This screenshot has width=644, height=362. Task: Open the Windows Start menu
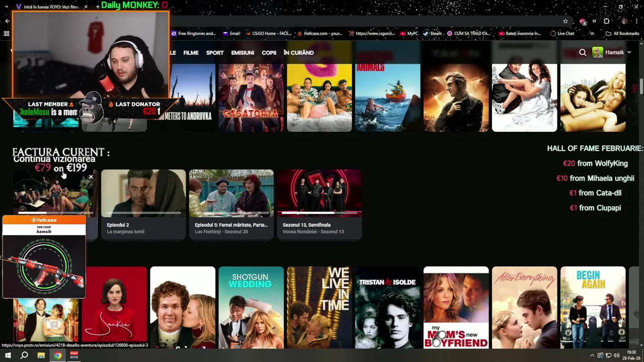(x=8, y=355)
